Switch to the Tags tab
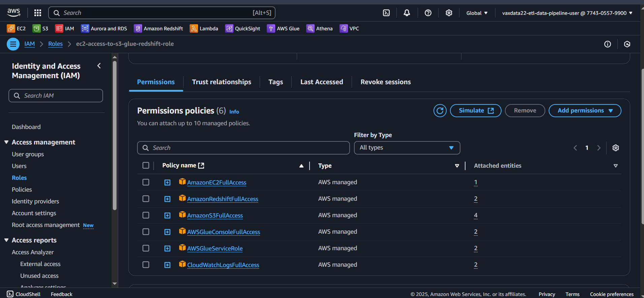 point(276,82)
